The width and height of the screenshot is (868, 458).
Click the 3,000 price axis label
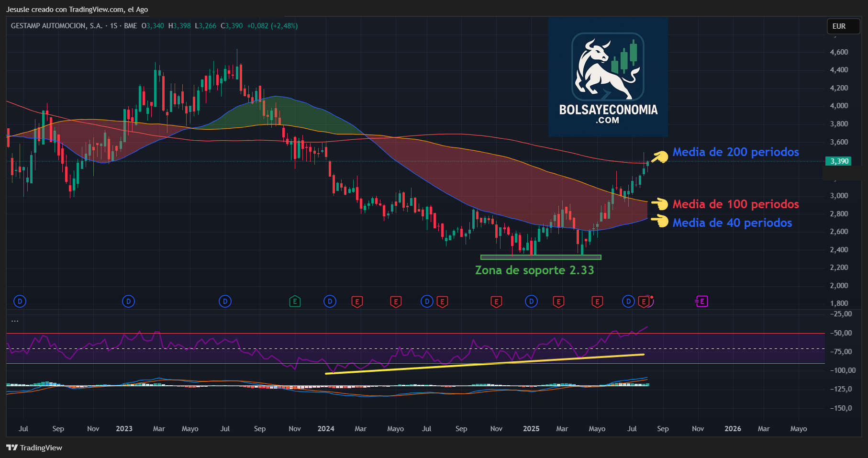839,196
